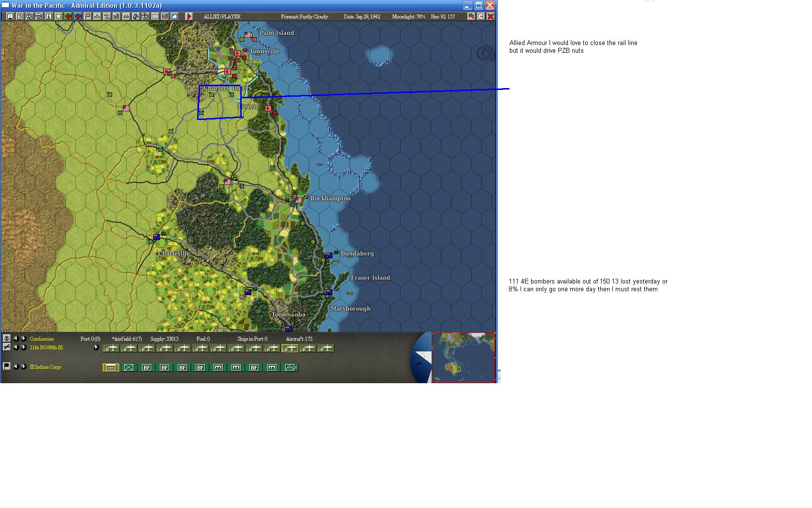Click the brown list panel toolbar icon

click(x=165, y=16)
